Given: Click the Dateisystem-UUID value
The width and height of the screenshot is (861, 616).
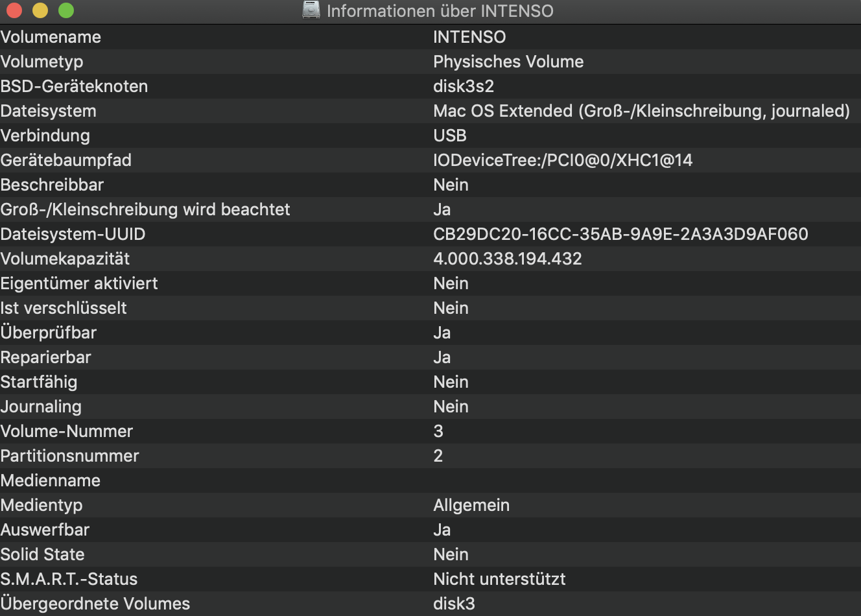Looking at the screenshot, I should [x=620, y=234].
